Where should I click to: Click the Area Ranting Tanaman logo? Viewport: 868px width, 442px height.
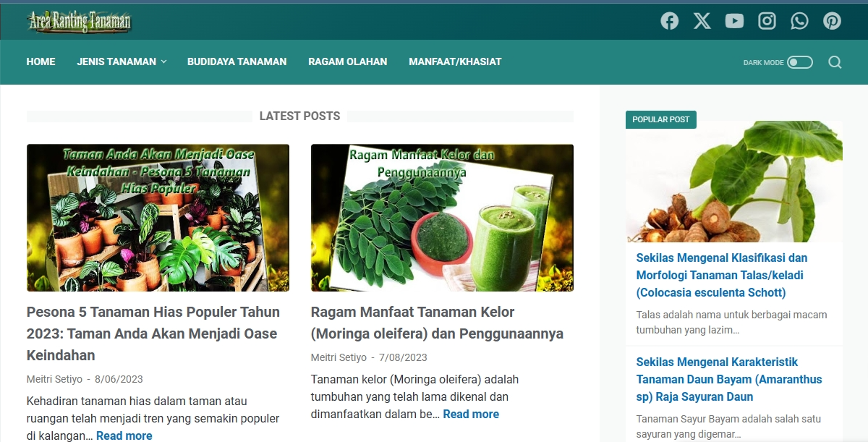coord(80,21)
